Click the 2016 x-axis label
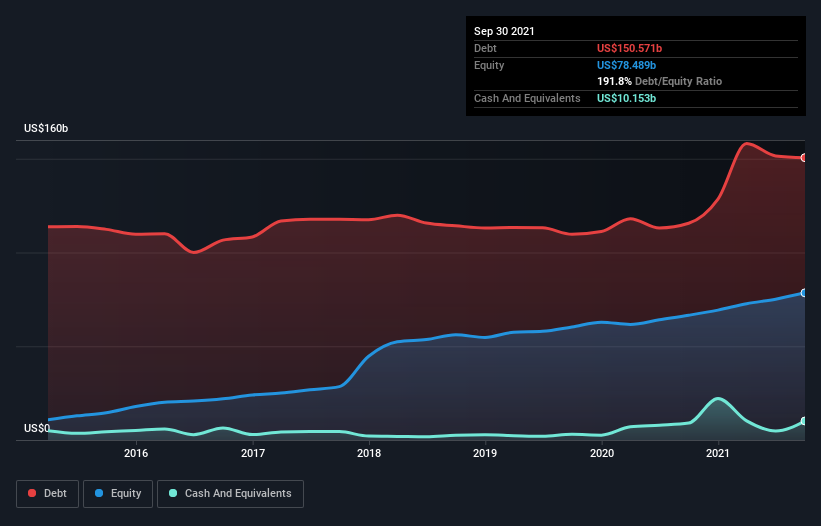The height and width of the screenshot is (526, 821). tap(136, 453)
